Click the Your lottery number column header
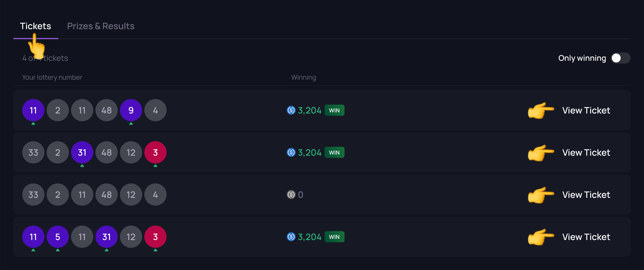Screen dimensions: 644x270 [52, 77]
